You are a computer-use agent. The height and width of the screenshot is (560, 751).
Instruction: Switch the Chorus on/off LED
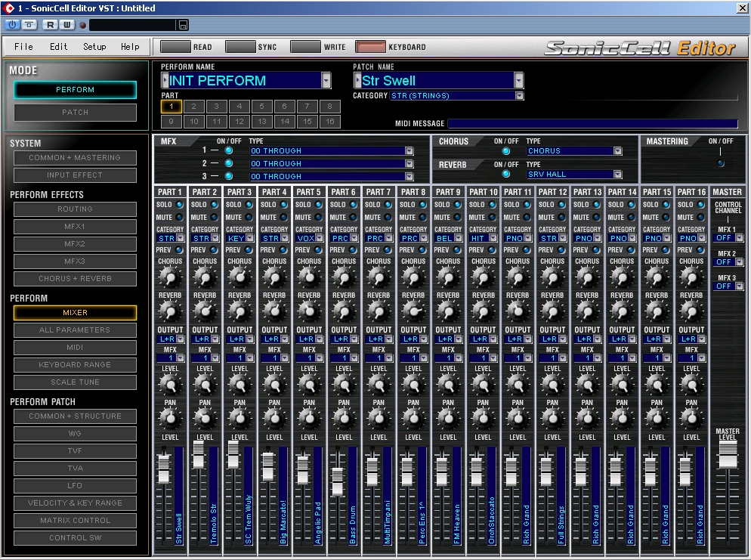point(505,151)
